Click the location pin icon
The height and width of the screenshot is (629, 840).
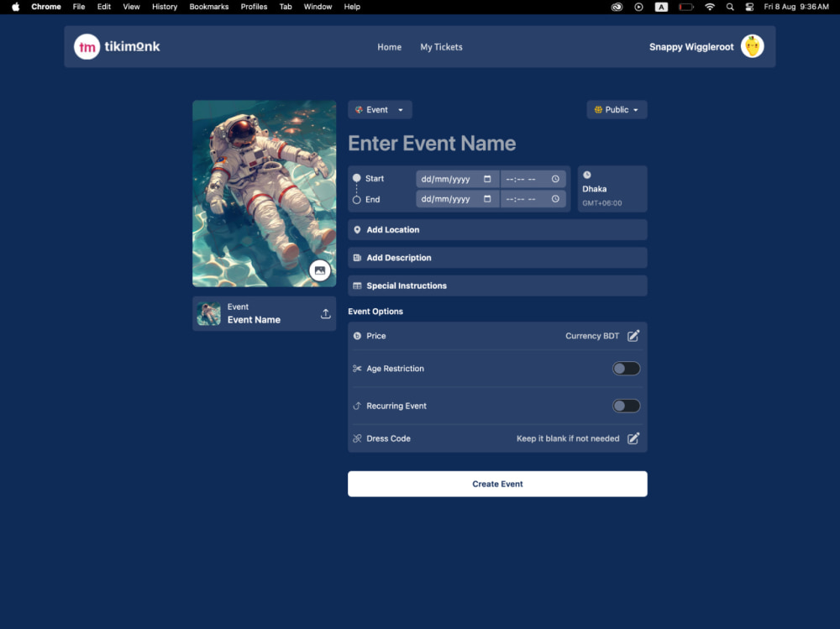pyautogui.click(x=357, y=230)
